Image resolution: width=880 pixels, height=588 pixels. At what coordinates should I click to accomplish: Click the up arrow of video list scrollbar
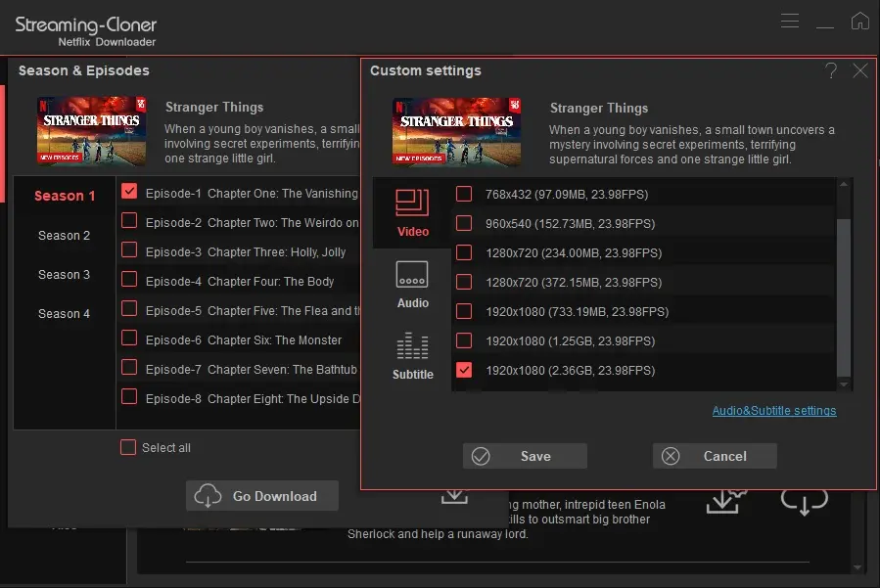pyautogui.click(x=844, y=184)
